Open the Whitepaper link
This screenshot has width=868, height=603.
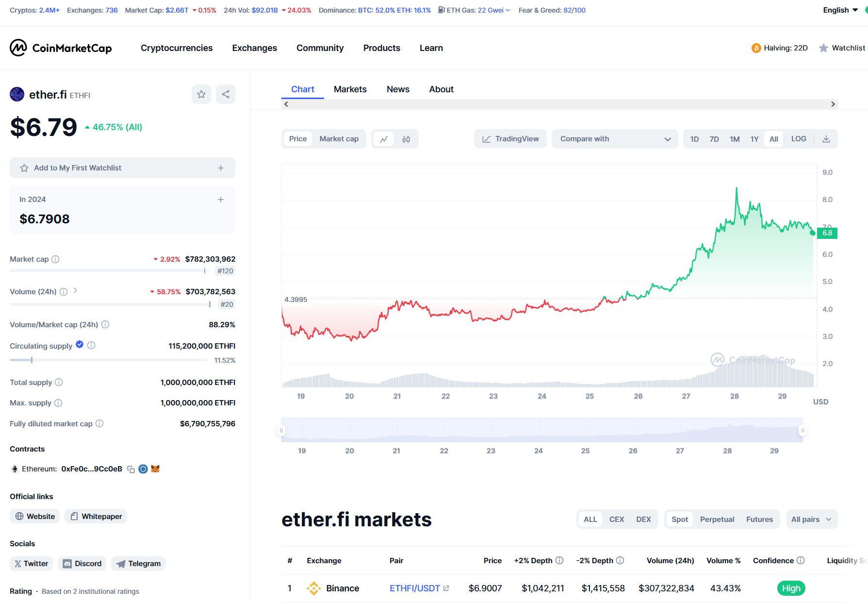pos(96,516)
